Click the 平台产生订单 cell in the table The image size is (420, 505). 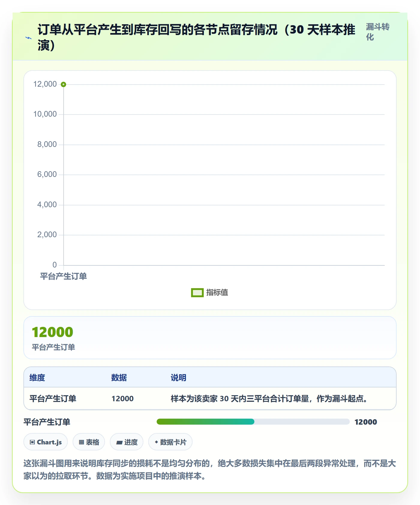(53, 399)
